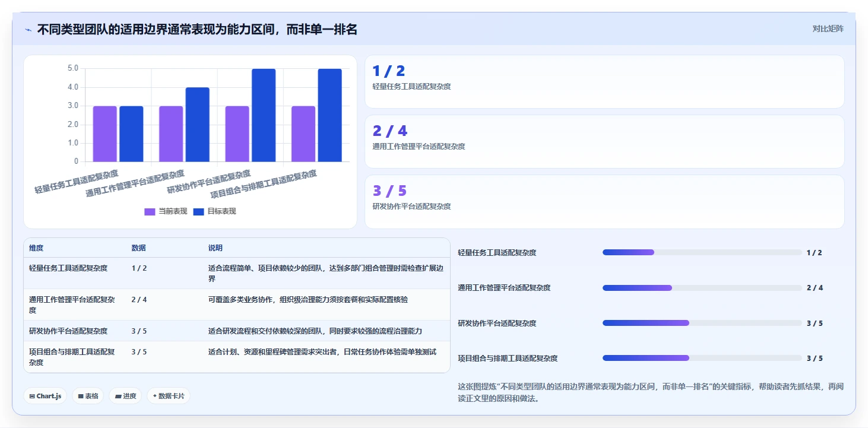Click the 数据 table column header

pos(139,248)
